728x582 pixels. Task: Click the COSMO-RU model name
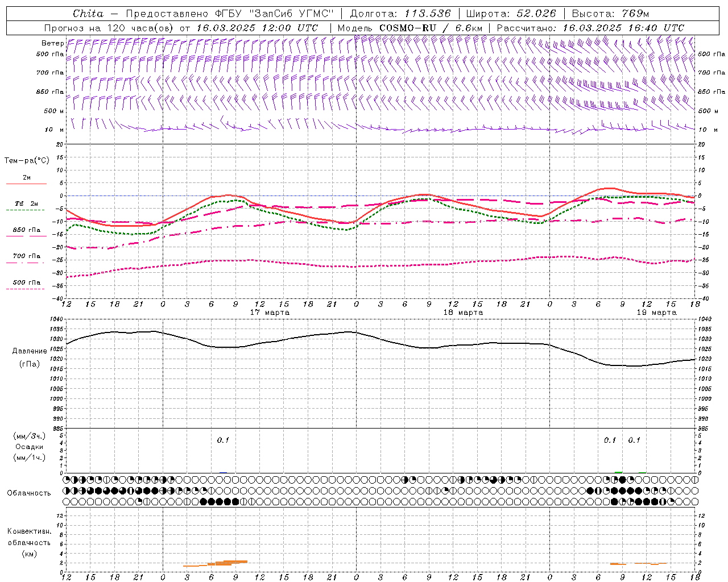[x=408, y=28]
